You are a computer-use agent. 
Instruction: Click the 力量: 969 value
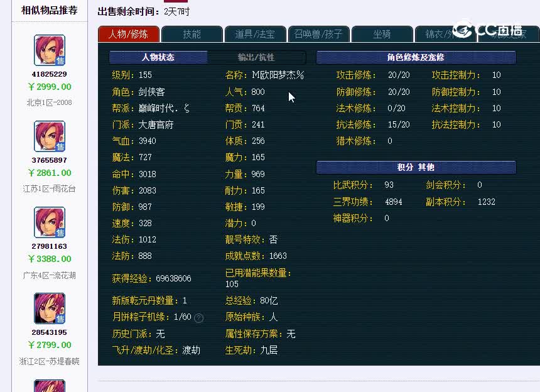[258, 174]
